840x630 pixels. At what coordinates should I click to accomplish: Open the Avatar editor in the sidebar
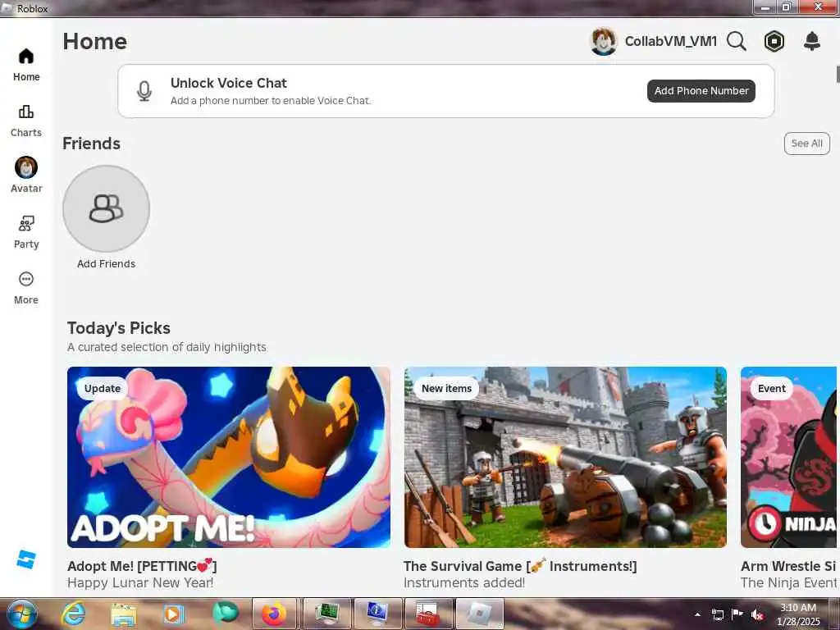click(25, 176)
